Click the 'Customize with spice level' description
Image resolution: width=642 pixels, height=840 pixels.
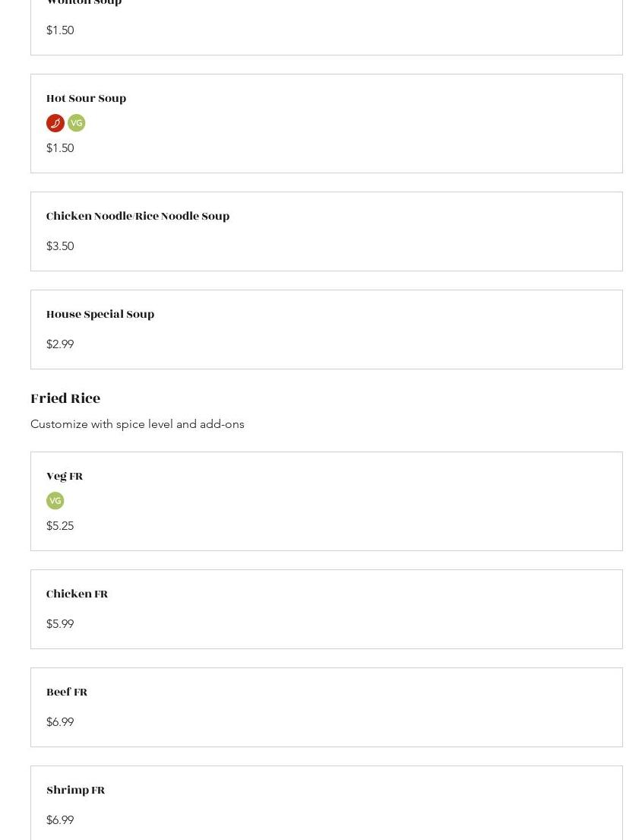click(138, 424)
